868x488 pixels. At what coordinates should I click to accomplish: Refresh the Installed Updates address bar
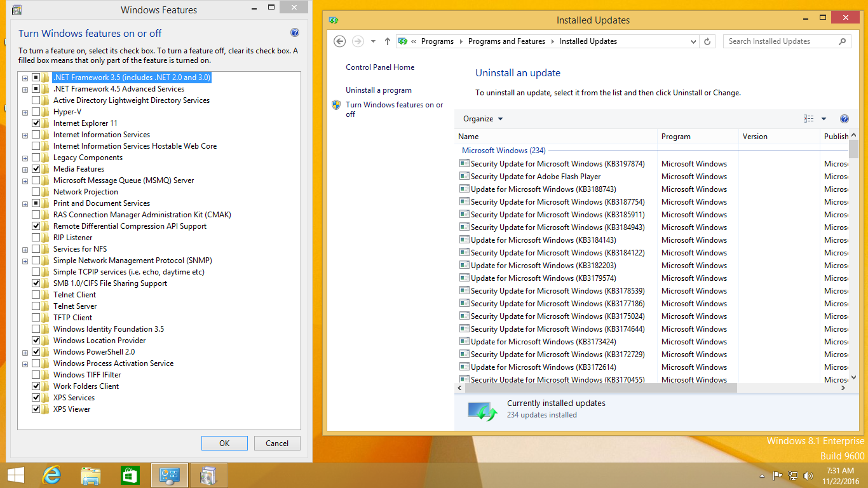pyautogui.click(x=707, y=41)
